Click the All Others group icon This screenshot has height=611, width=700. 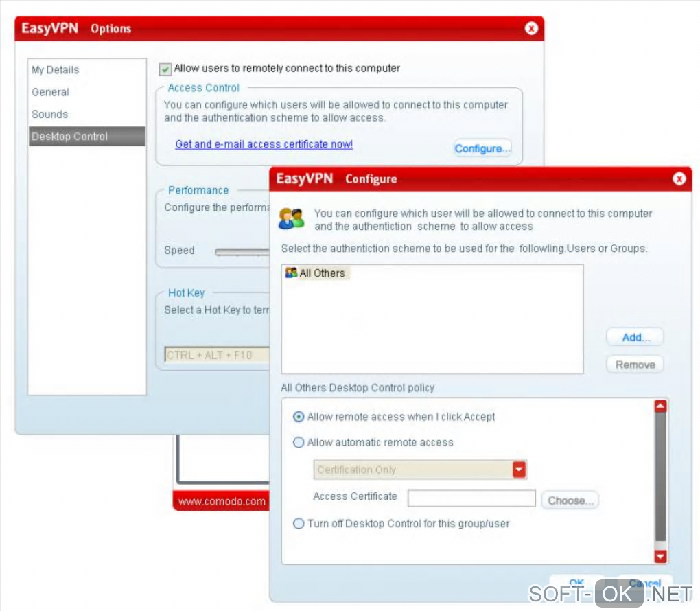[x=291, y=273]
